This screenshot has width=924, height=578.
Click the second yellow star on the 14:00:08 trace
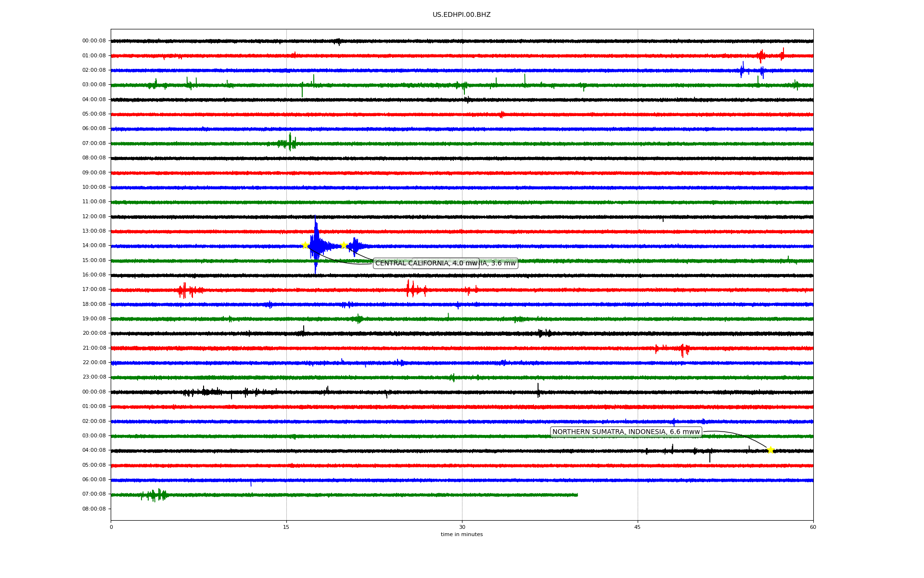pos(344,245)
